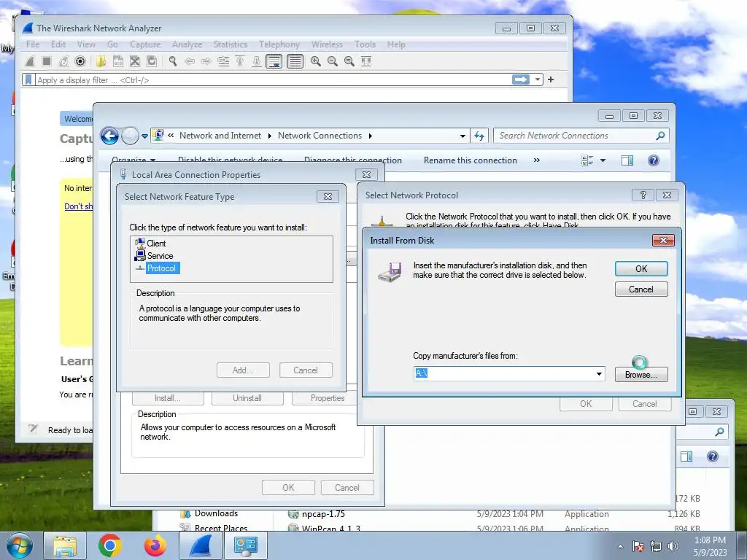747x560 pixels.
Task: Open Wireshark Telephony menu
Action: [x=279, y=44]
